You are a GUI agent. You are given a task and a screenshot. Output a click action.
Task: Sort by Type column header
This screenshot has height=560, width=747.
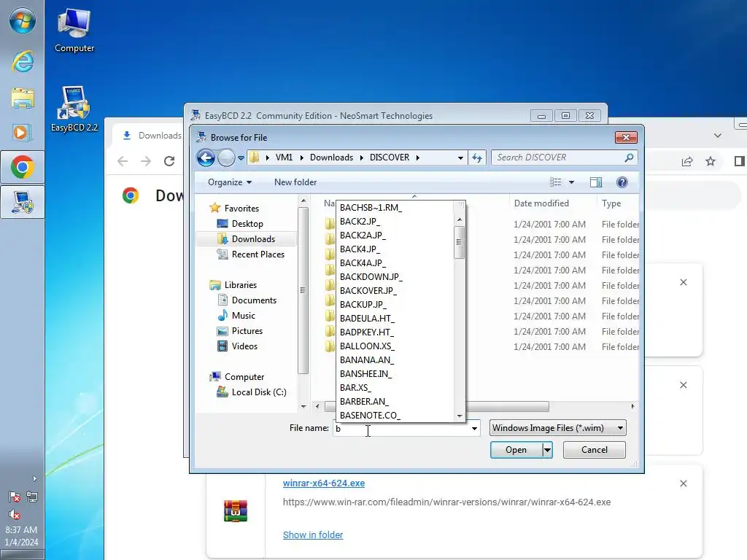(611, 203)
